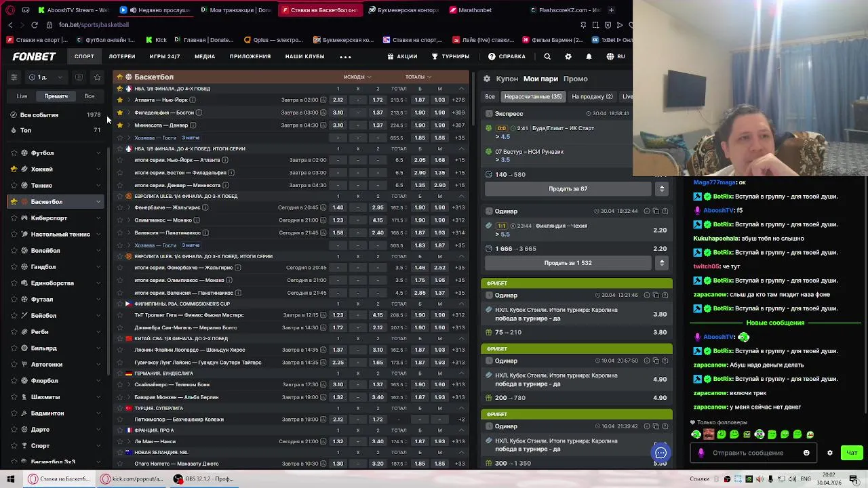Screen dimensions: 868x488
Task: Open the FONBET logo home link
Action: point(34,57)
